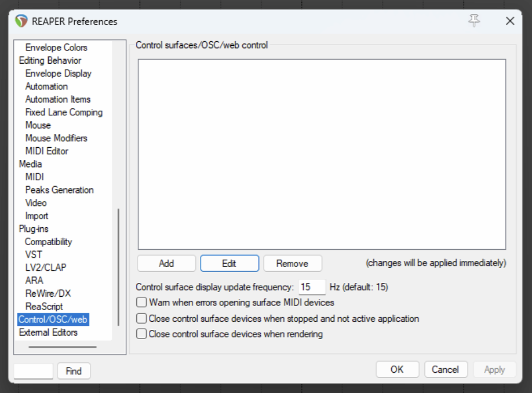
Task: Click the Edit button
Action: pyautogui.click(x=229, y=263)
